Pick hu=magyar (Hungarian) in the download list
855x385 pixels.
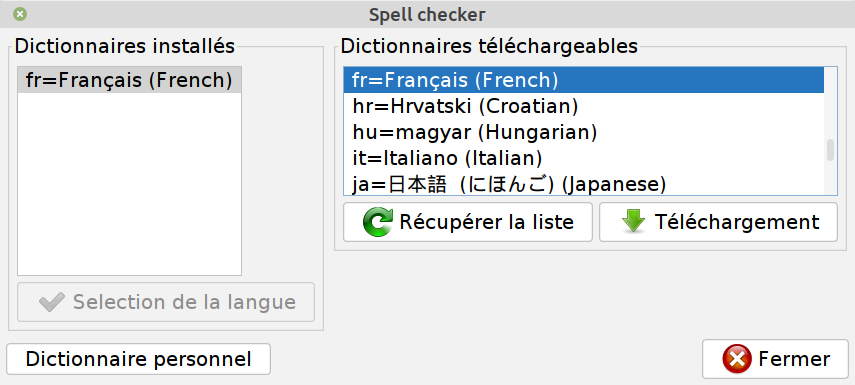pos(583,133)
